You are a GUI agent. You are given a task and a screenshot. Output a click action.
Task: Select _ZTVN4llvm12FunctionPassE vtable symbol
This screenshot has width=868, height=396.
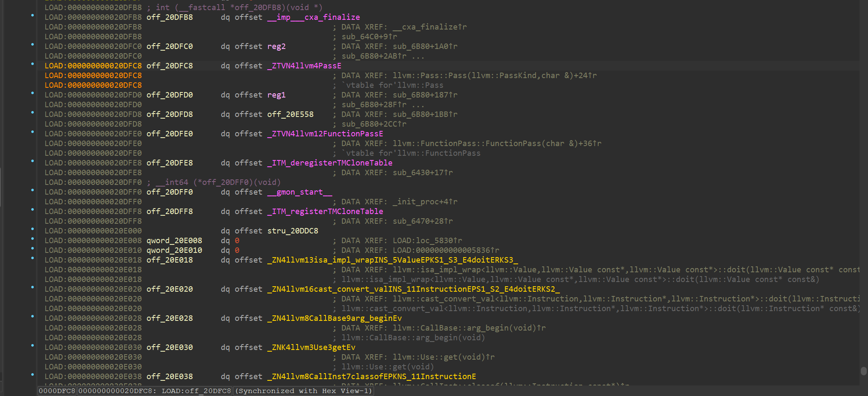pyautogui.click(x=325, y=134)
